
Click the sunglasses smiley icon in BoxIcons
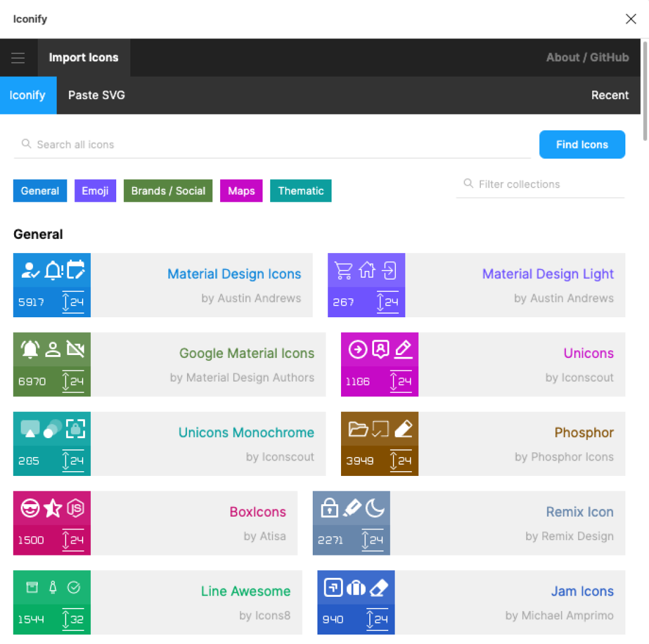pyautogui.click(x=30, y=508)
